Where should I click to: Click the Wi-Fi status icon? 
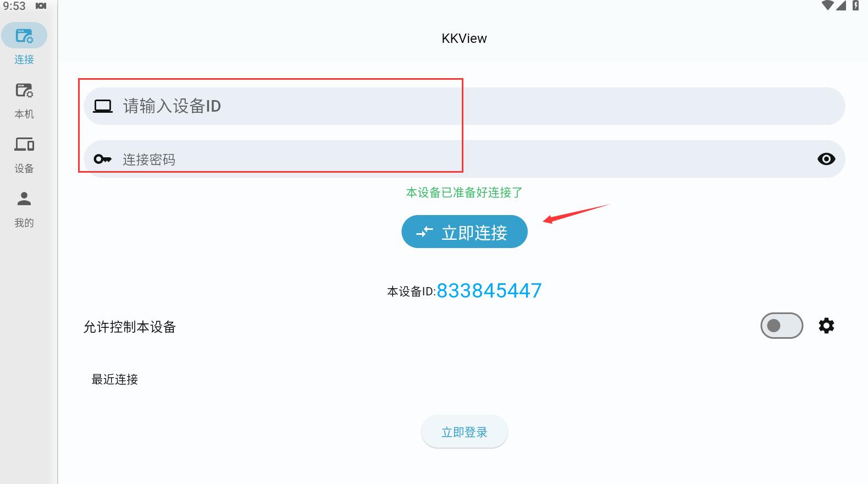coord(827,5)
